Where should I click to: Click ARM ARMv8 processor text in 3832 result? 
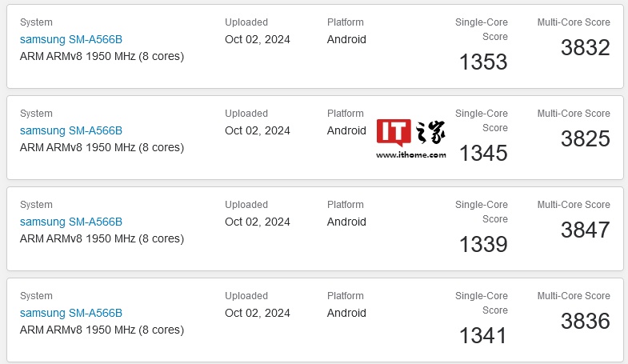click(102, 56)
